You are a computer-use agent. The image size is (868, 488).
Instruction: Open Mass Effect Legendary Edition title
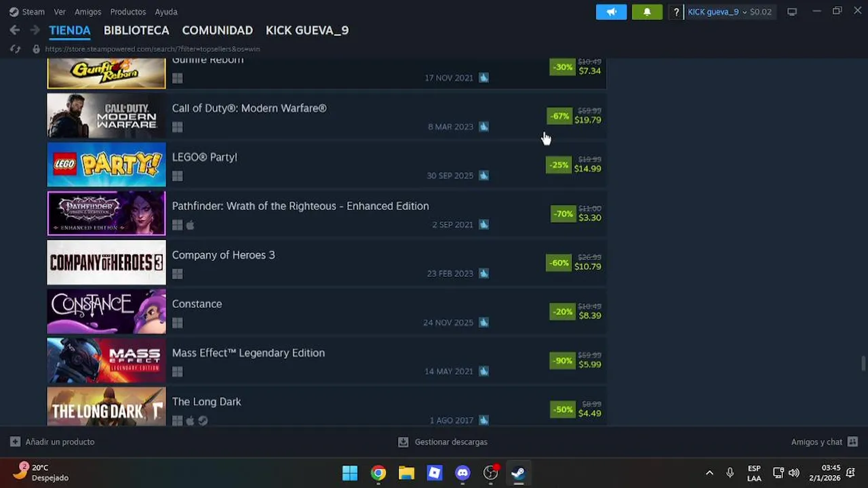(x=249, y=352)
